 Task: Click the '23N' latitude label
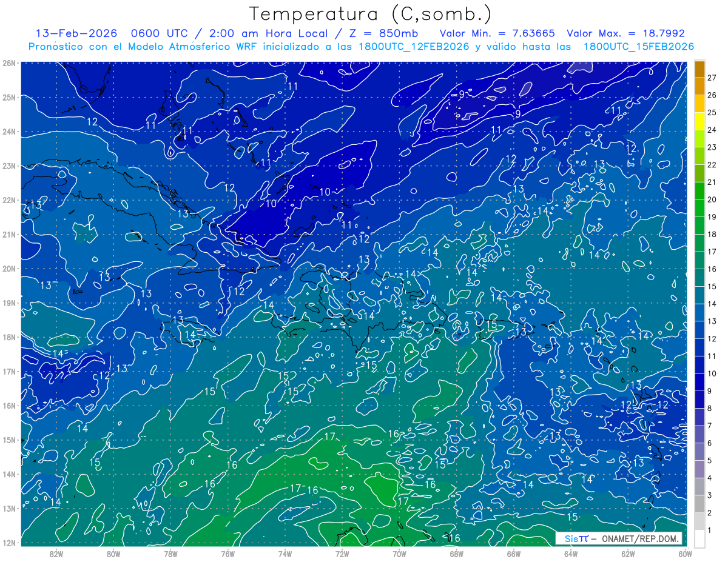point(9,166)
